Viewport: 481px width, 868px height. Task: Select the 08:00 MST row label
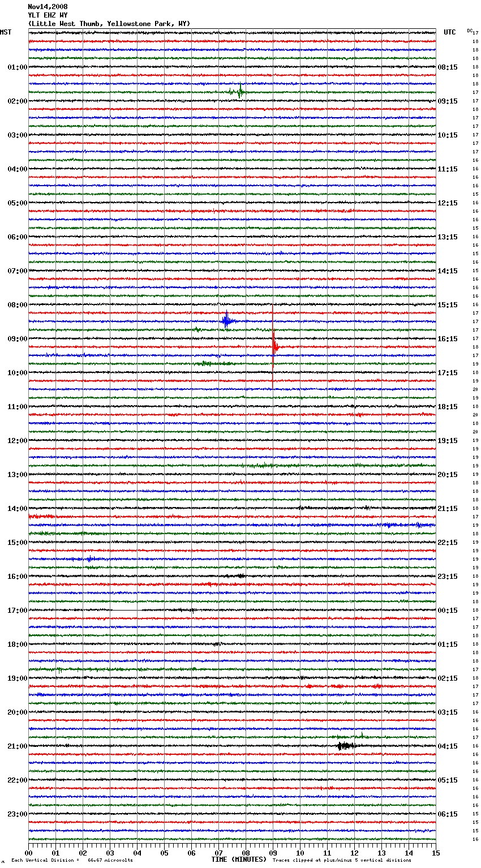(x=18, y=305)
